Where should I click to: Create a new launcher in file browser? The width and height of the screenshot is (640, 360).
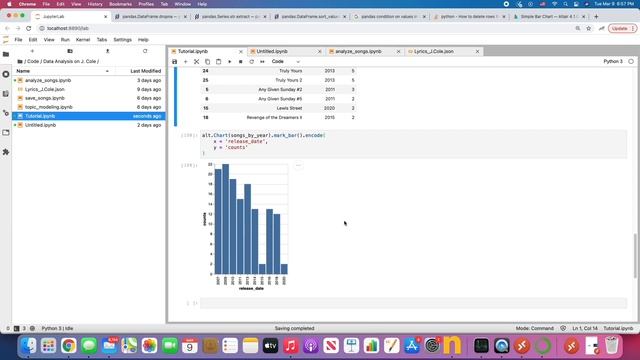point(32,51)
